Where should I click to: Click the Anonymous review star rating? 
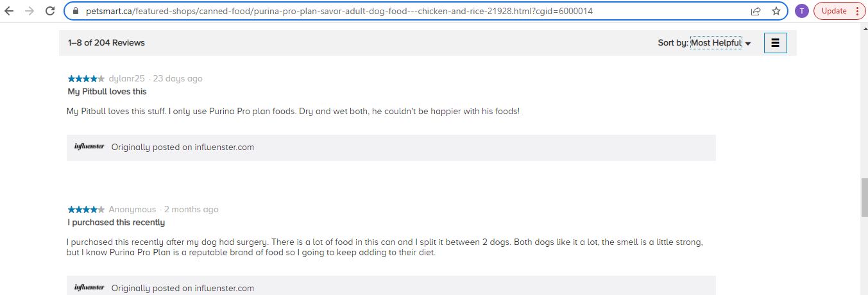(x=86, y=210)
